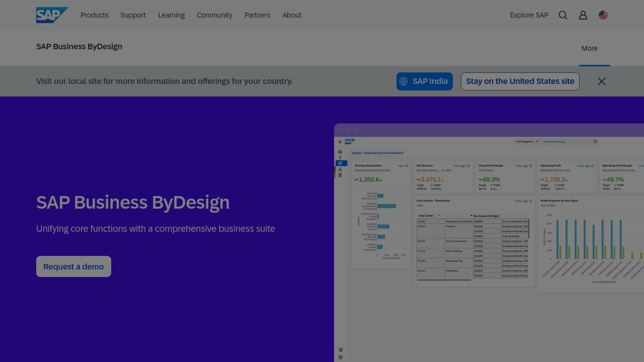Choose Stay on the United States site
This screenshot has height=362, width=644.
(520, 81)
